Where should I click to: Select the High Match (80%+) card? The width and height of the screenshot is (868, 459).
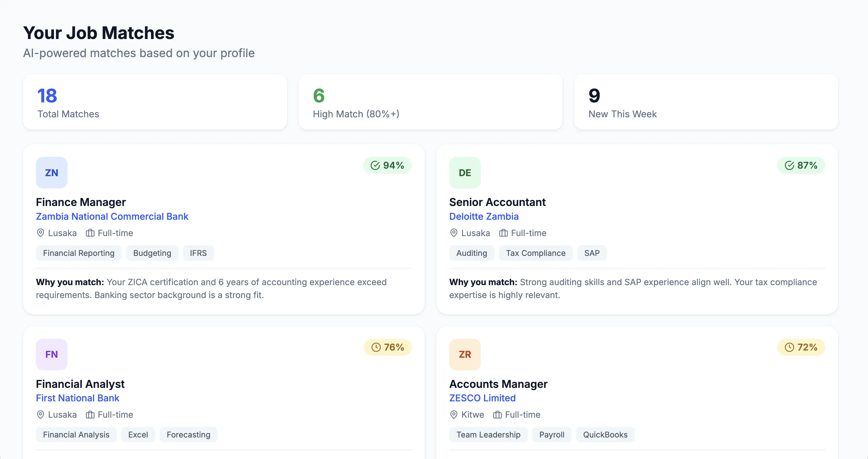pyautogui.click(x=430, y=102)
